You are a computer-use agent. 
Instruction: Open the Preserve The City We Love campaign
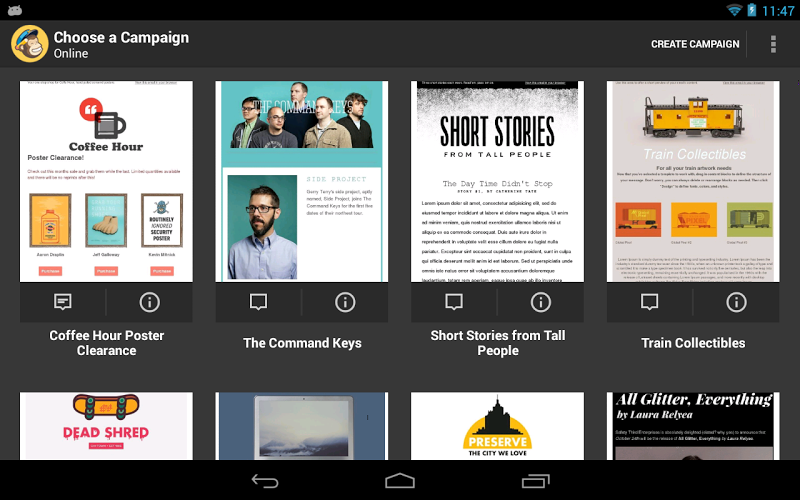pos(497,426)
